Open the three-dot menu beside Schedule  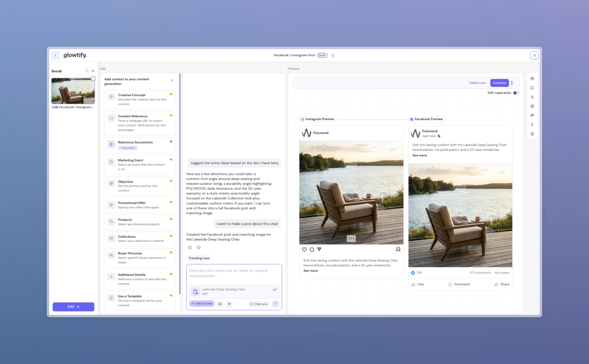512,83
